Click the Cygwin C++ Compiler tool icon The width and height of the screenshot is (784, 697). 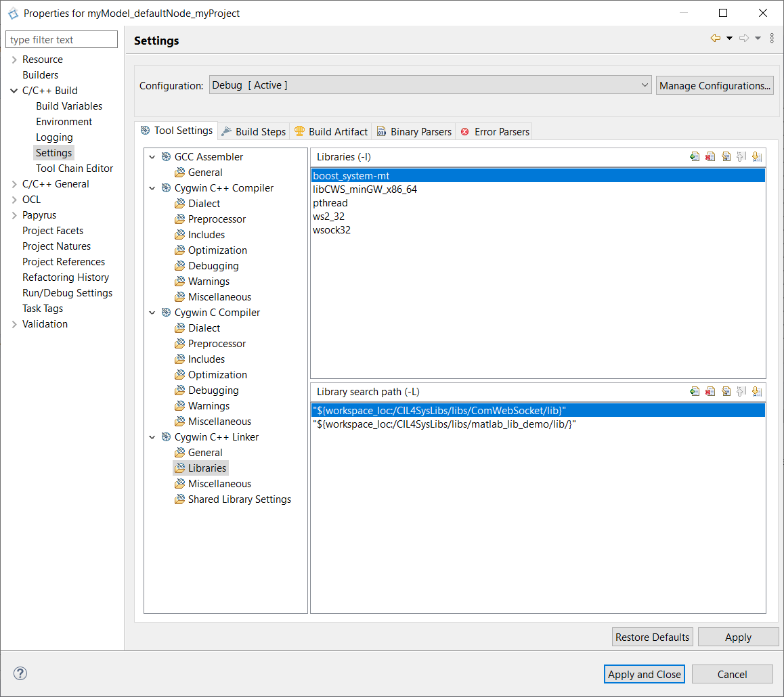point(166,188)
